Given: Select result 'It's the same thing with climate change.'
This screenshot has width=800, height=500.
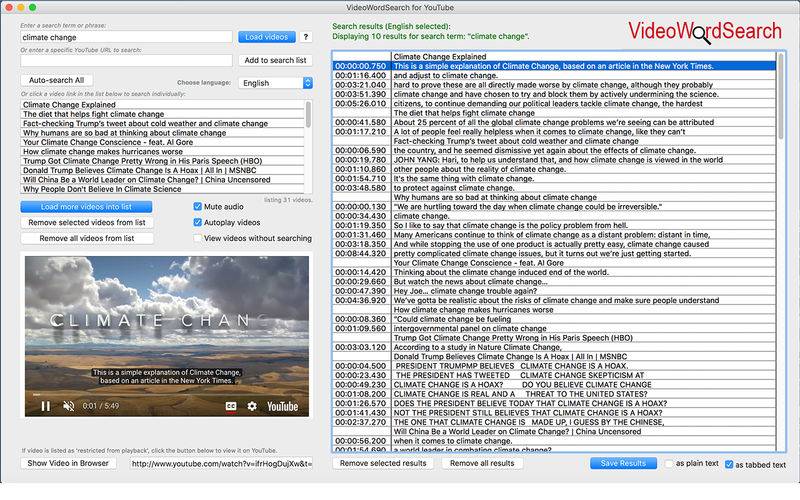Looking at the screenshot, I should coord(555,179).
